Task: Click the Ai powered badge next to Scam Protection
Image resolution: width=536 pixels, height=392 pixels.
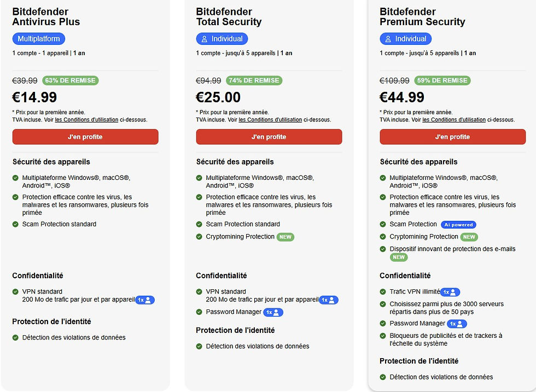Action: 458,225
